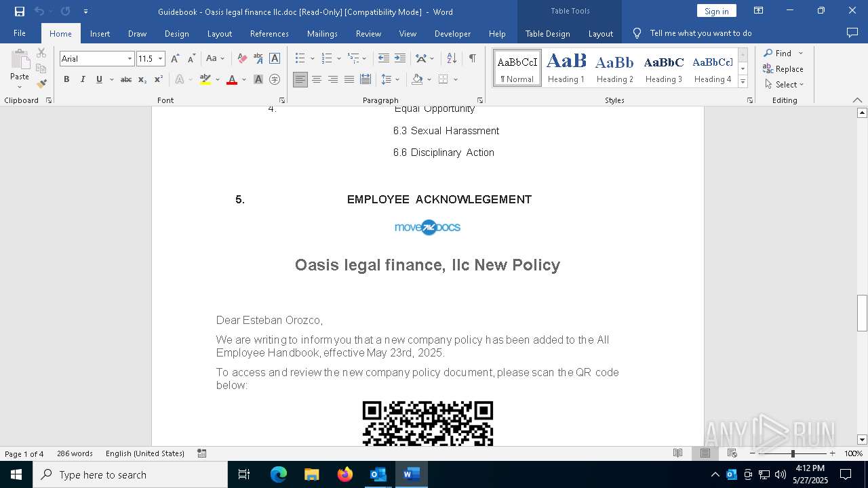Click Increase Indent icon
868x488 pixels.
(x=400, y=59)
